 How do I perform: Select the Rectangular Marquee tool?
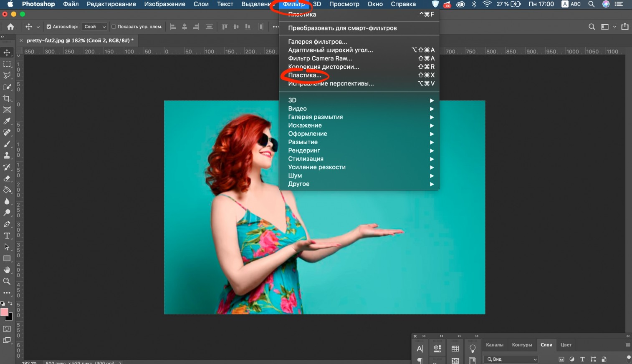coord(7,64)
